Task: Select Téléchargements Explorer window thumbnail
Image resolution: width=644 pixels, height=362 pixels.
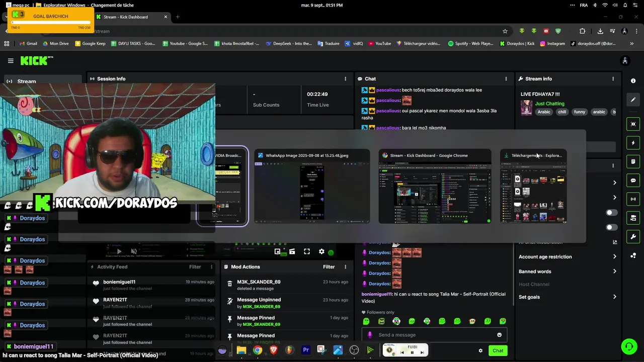Action: click(533, 187)
